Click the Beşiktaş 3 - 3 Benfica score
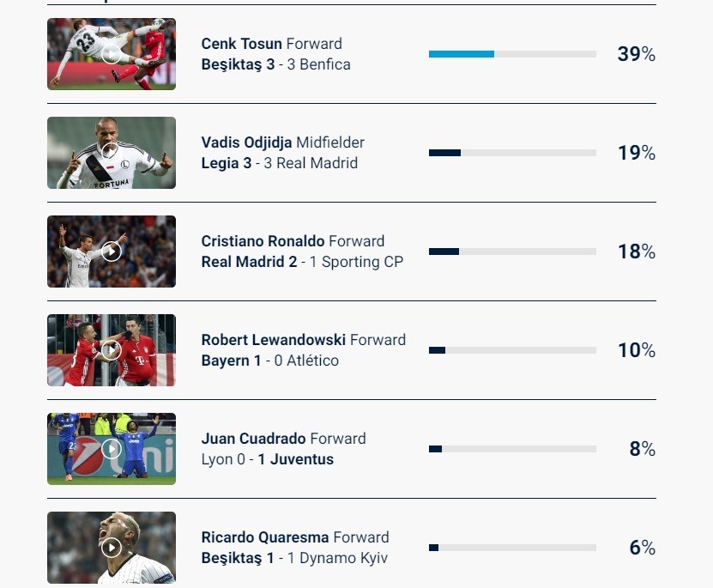 pyautogui.click(x=275, y=64)
